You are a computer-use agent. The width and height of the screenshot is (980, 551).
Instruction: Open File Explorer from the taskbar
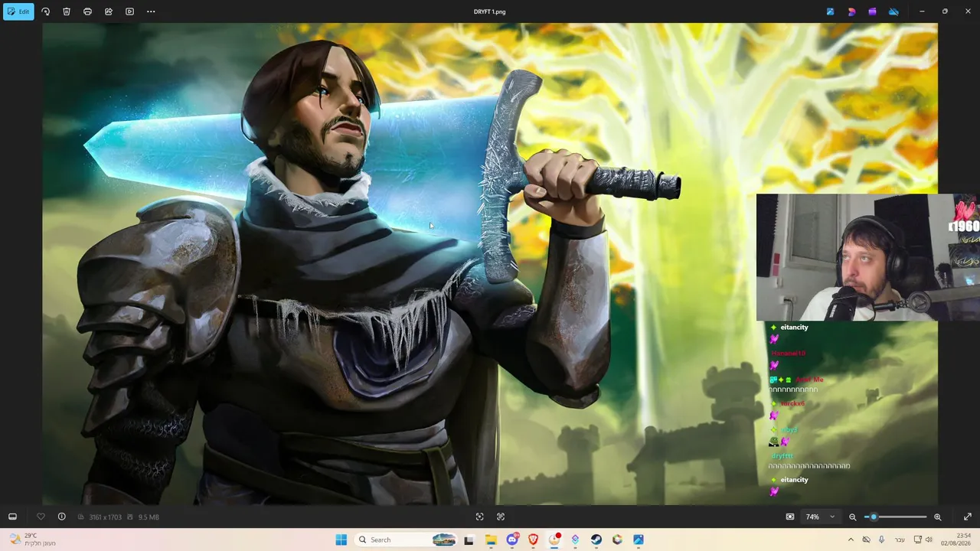(491, 540)
